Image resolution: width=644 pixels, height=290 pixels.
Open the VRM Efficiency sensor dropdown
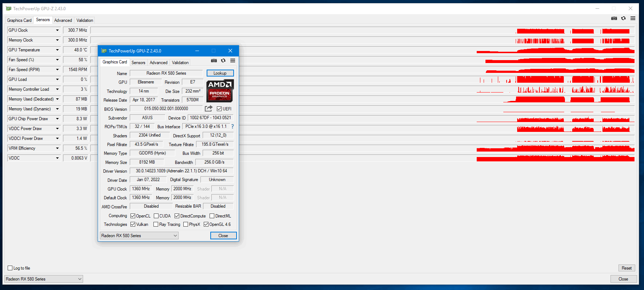point(57,148)
